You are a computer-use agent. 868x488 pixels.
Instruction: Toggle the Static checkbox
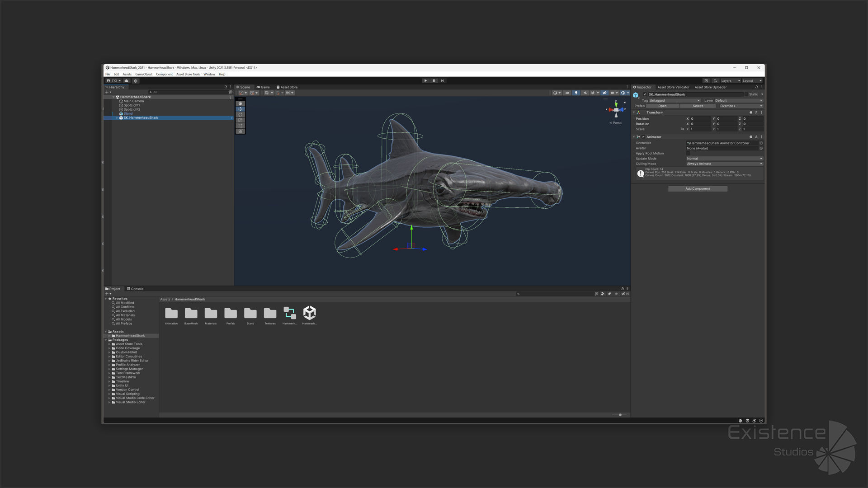click(746, 94)
